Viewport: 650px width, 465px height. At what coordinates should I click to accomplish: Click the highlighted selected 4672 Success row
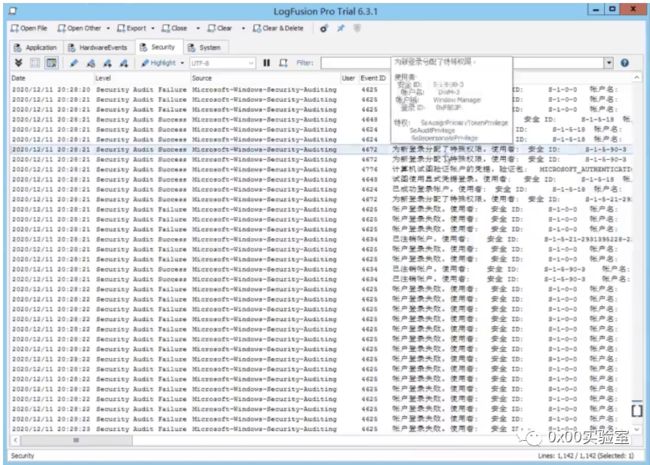(321, 150)
